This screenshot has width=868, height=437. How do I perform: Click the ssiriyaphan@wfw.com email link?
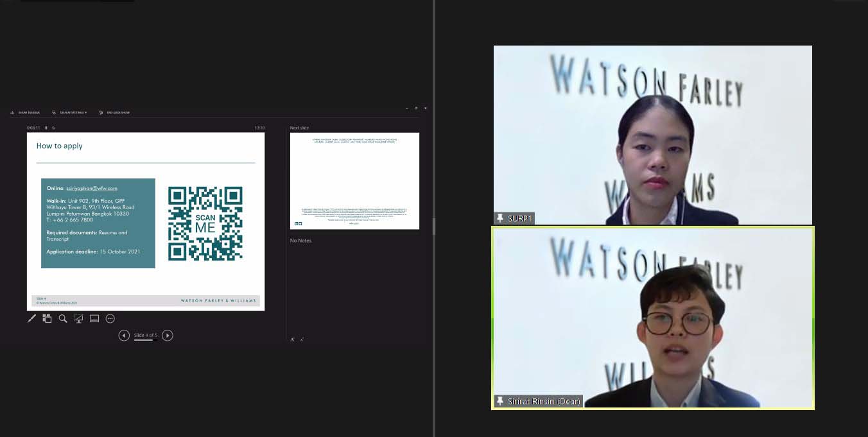point(92,189)
